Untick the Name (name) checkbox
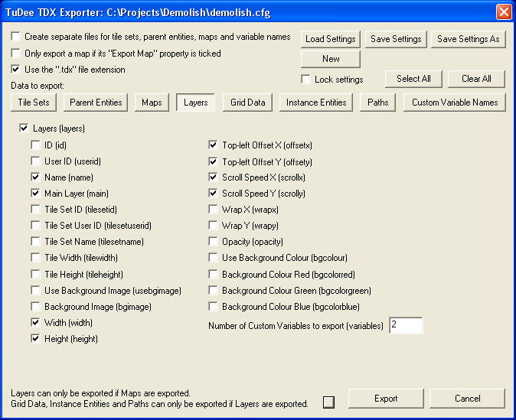The height and width of the screenshot is (420, 516). (35, 177)
